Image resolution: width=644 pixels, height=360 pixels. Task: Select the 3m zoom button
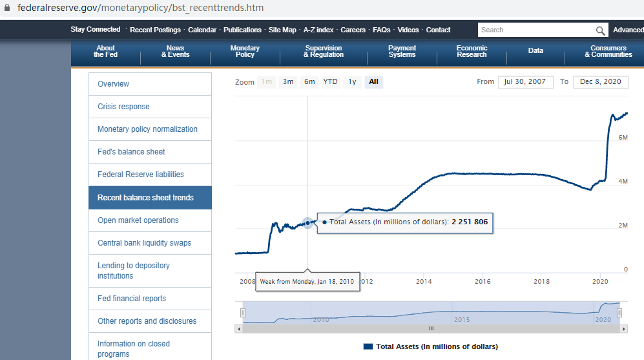click(x=288, y=82)
